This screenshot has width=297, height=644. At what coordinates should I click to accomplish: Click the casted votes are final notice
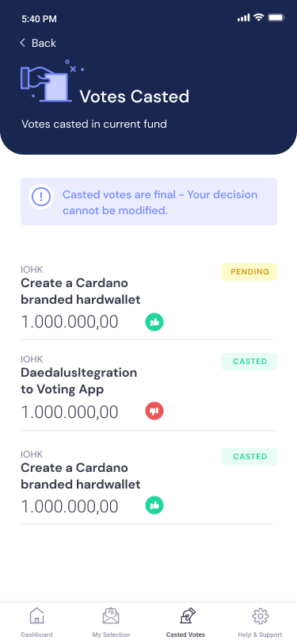click(149, 201)
